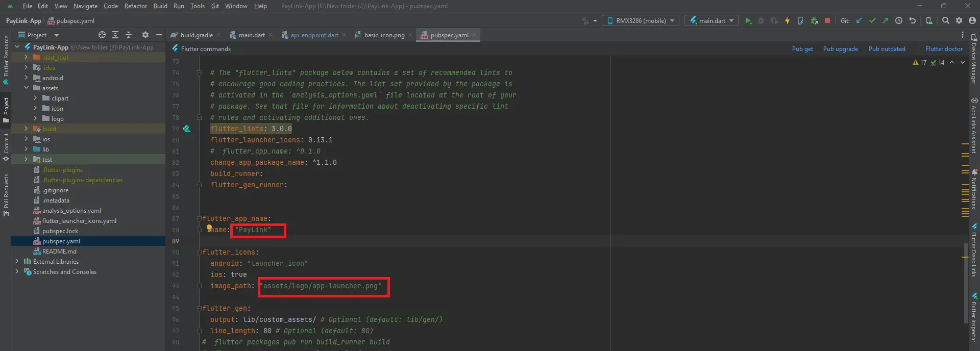Viewport: 980px width, 351px height.
Task: Click the warnings count indicator showing 17
Action: (920, 63)
